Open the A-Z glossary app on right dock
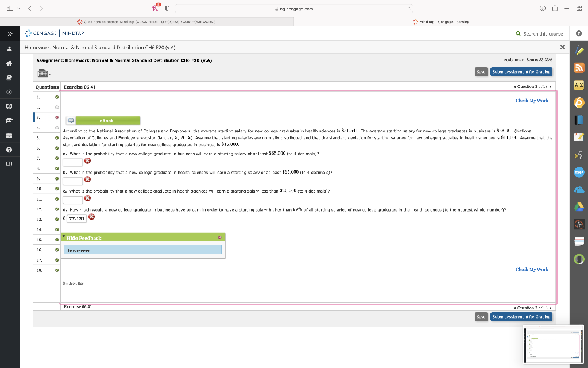Screen dimensions: 588x368 579,85
